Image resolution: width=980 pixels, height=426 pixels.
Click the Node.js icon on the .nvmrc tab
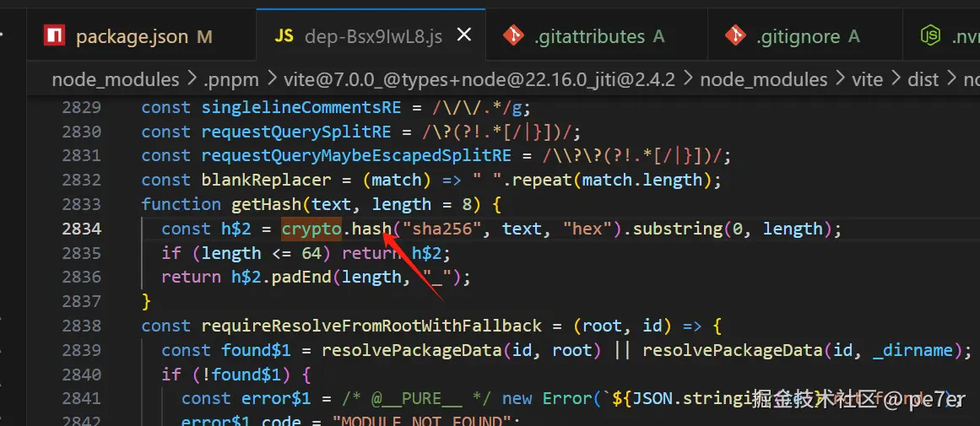pos(931,36)
